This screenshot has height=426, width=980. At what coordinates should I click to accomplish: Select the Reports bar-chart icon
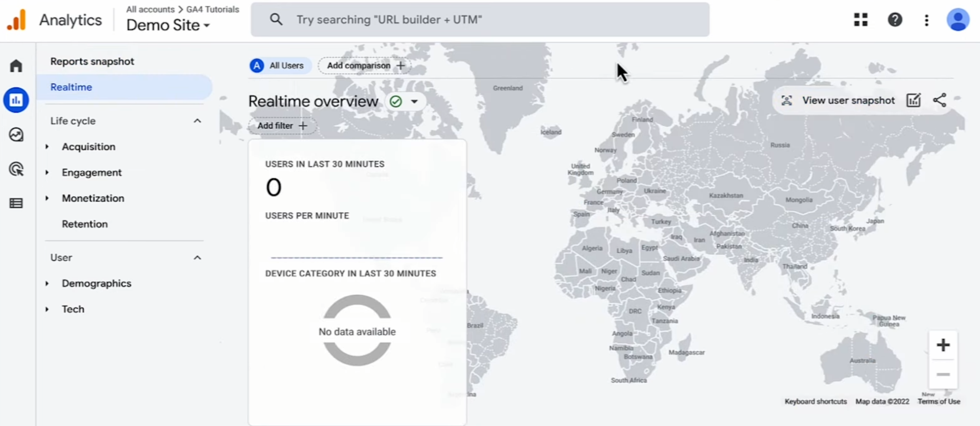pyautogui.click(x=16, y=100)
